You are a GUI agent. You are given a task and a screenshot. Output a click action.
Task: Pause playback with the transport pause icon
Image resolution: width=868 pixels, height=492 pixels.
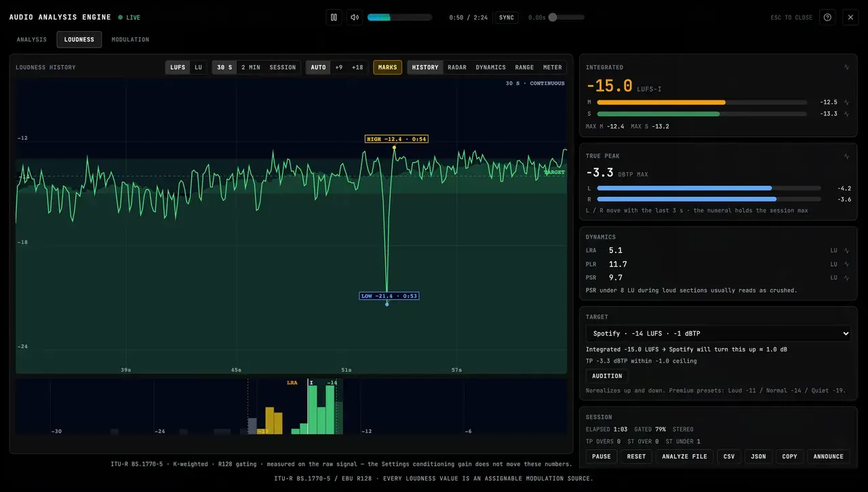[334, 17]
